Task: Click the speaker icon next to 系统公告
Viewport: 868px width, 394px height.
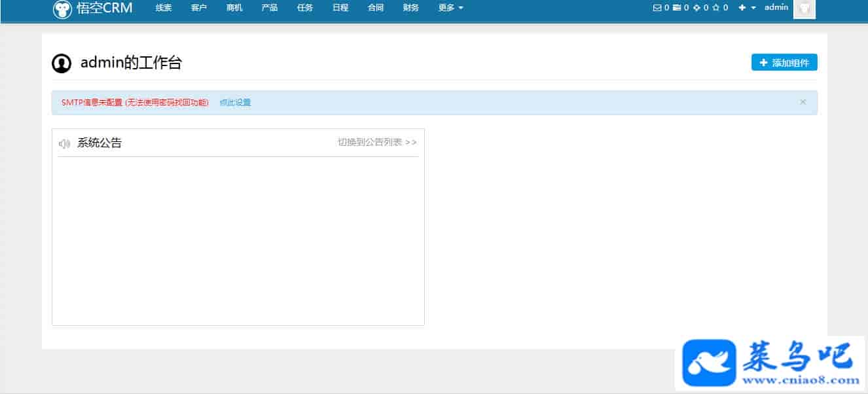Action: (64, 143)
